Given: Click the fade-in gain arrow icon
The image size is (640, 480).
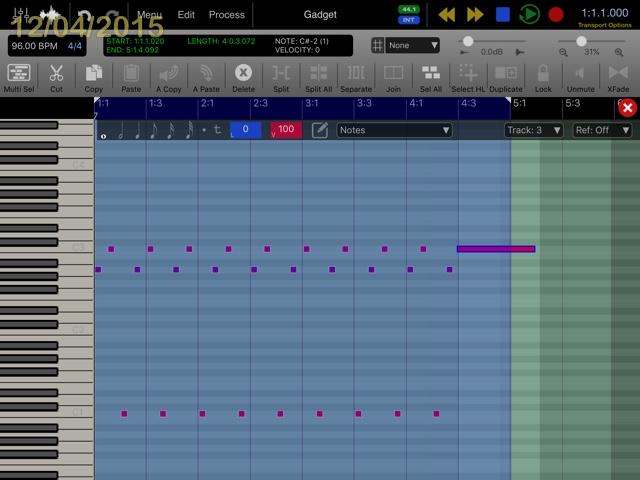Looking at the screenshot, I should click(x=464, y=52).
